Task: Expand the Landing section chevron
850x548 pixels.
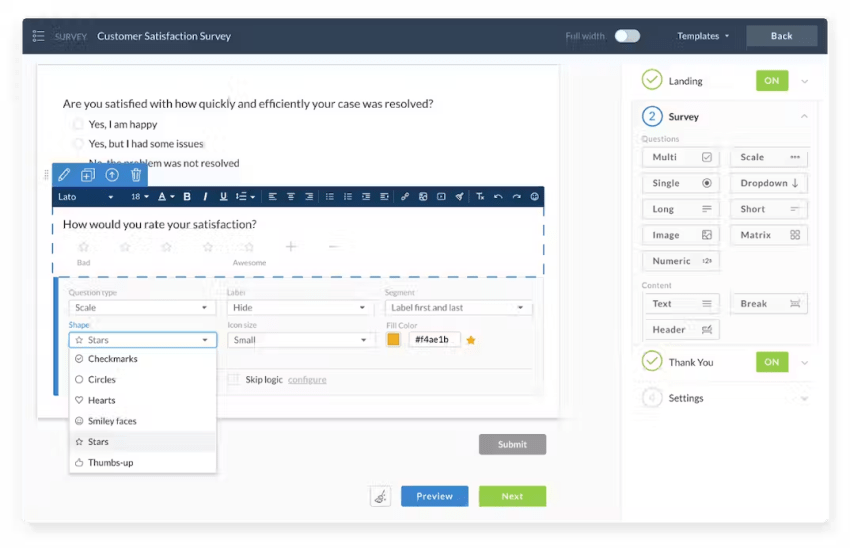Action: point(804,81)
